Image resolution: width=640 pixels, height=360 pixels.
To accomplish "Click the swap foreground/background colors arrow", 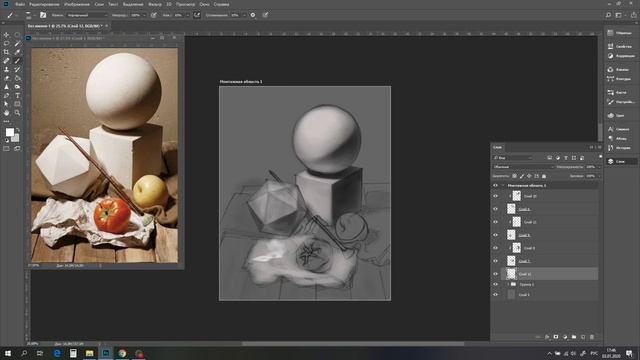I will point(18,130).
